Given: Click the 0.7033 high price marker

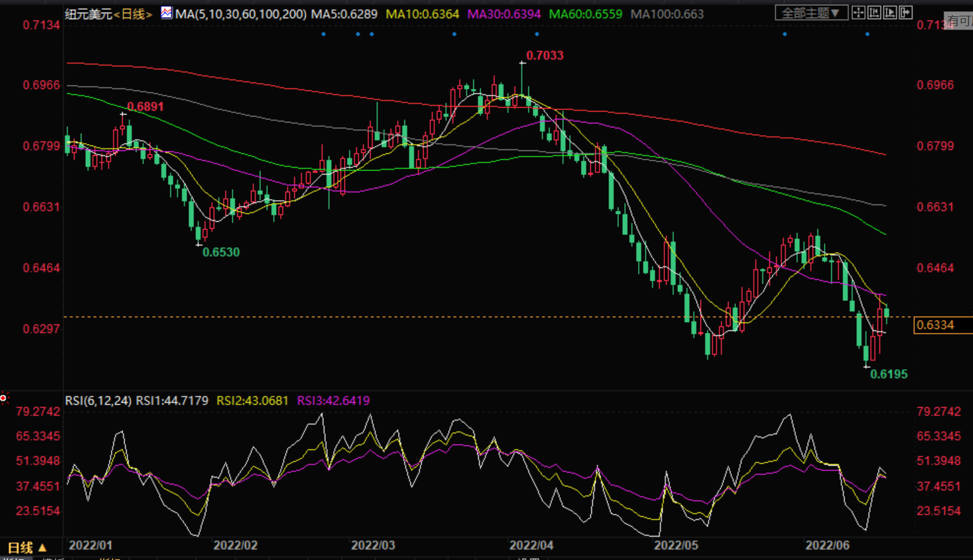Looking at the screenshot, I should 545,56.
